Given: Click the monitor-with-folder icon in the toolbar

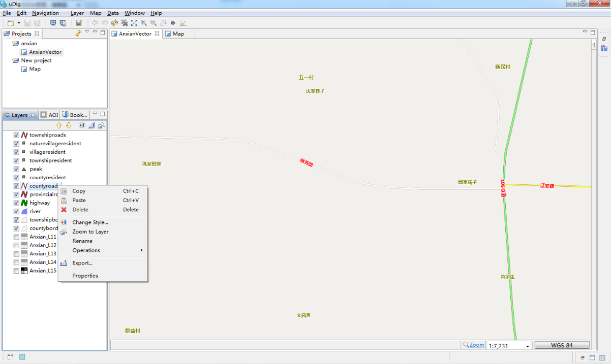Looking at the screenshot, I should pyautogui.click(x=63, y=23).
